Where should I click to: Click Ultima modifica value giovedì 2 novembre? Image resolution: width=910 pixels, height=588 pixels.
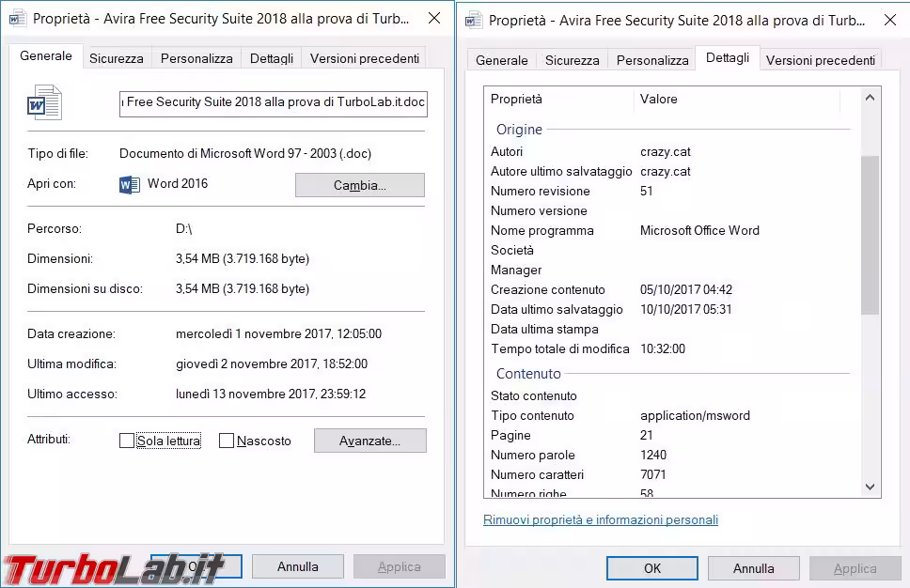pyautogui.click(x=272, y=364)
